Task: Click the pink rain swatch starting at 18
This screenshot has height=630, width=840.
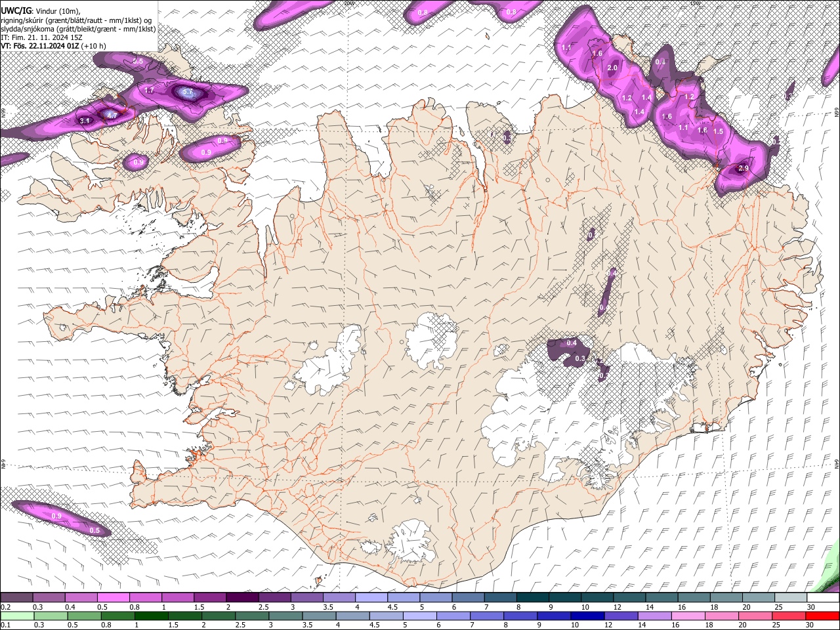Action: (721, 616)
